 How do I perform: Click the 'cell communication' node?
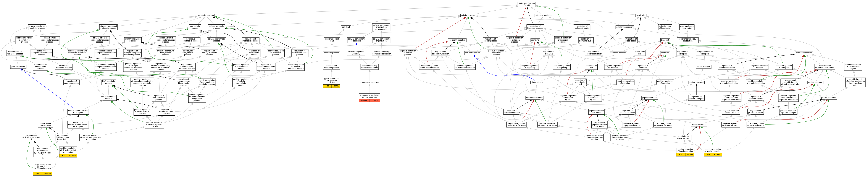click(457, 40)
